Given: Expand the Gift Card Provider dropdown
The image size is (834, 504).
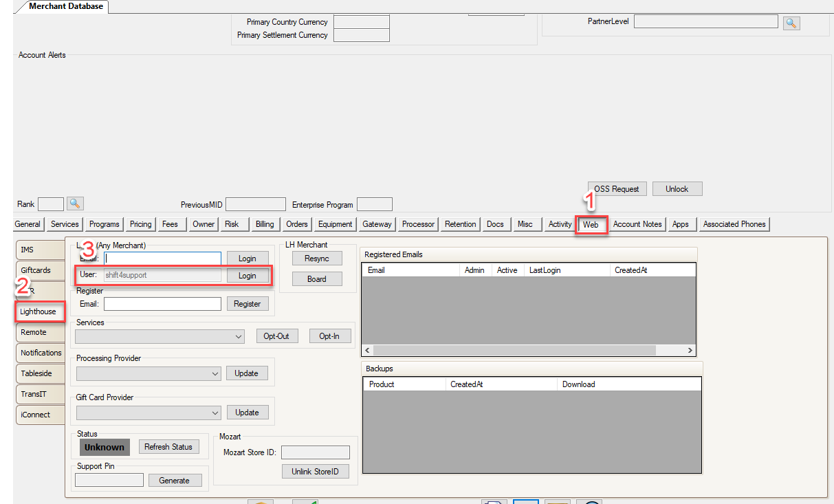Looking at the screenshot, I should [215, 413].
